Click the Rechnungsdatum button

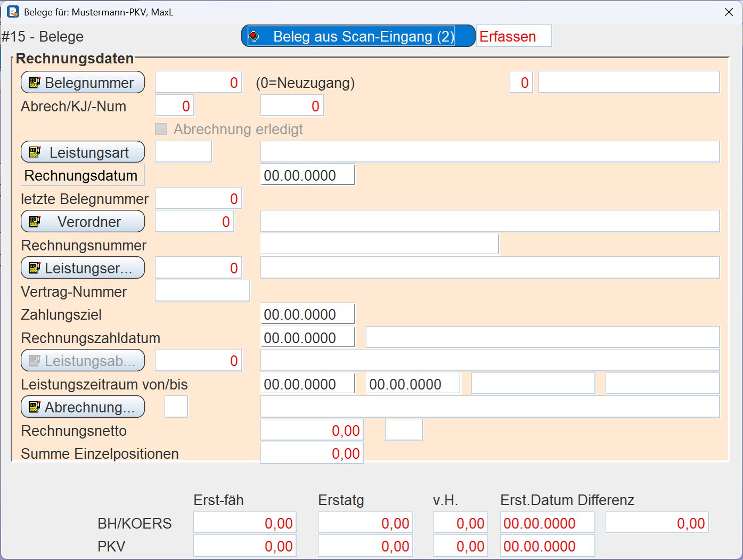click(x=83, y=175)
